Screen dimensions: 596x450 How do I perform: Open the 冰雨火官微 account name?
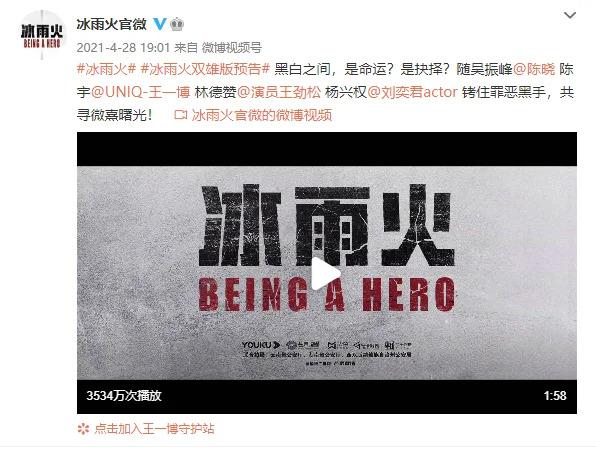click(111, 24)
